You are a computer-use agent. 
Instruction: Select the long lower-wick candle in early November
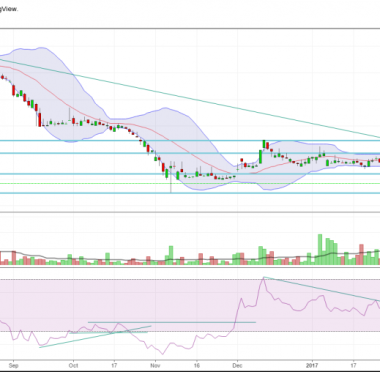(x=171, y=177)
